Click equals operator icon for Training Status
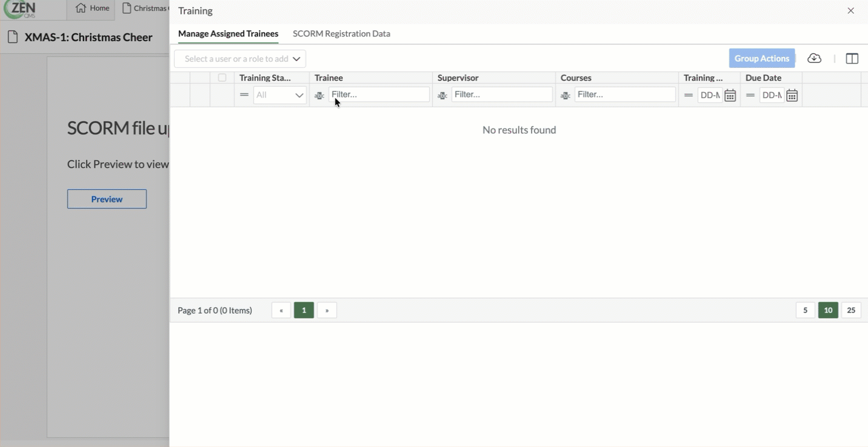The width and height of the screenshot is (868, 447). [244, 95]
